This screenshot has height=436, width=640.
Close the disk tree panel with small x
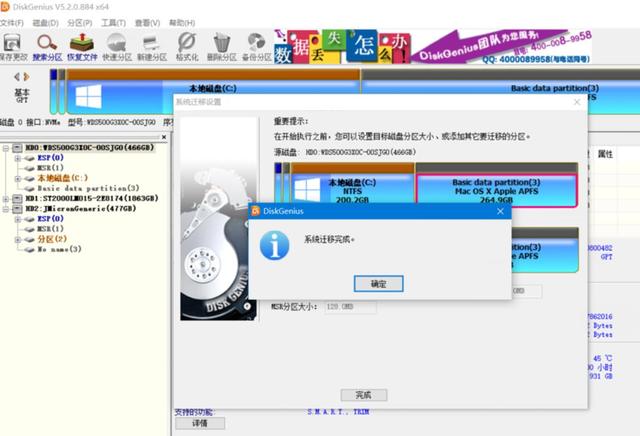tap(164, 137)
